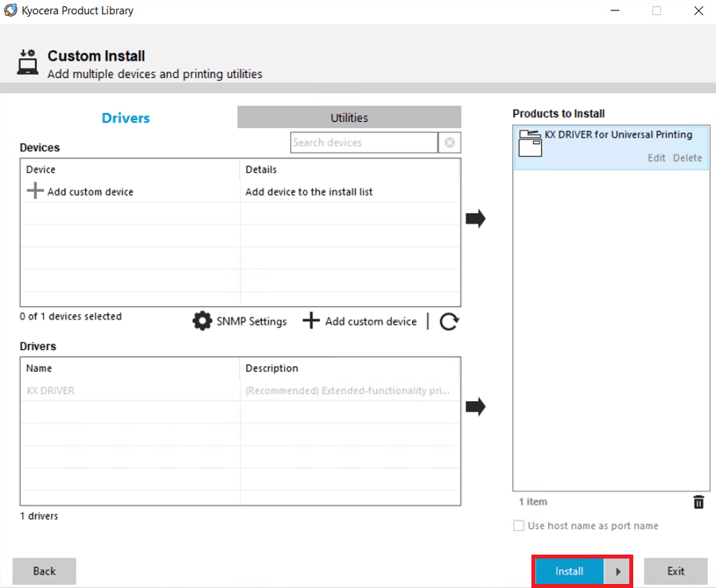Screen dimensions: 716x588
Task: Toggle Use host name as port name checkbox
Action: click(519, 525)
